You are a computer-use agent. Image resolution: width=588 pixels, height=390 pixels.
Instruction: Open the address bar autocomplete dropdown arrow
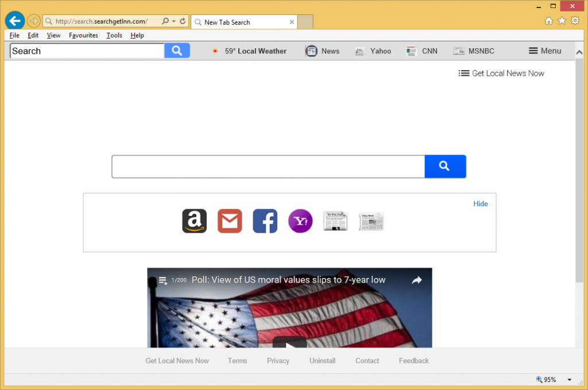coord(173,21)
